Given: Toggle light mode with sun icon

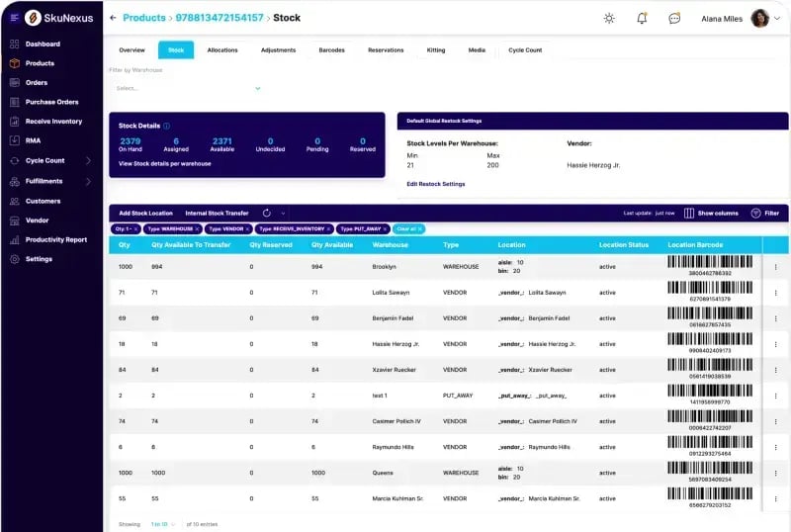Looking at the screenshot, I should pos(609,18).
